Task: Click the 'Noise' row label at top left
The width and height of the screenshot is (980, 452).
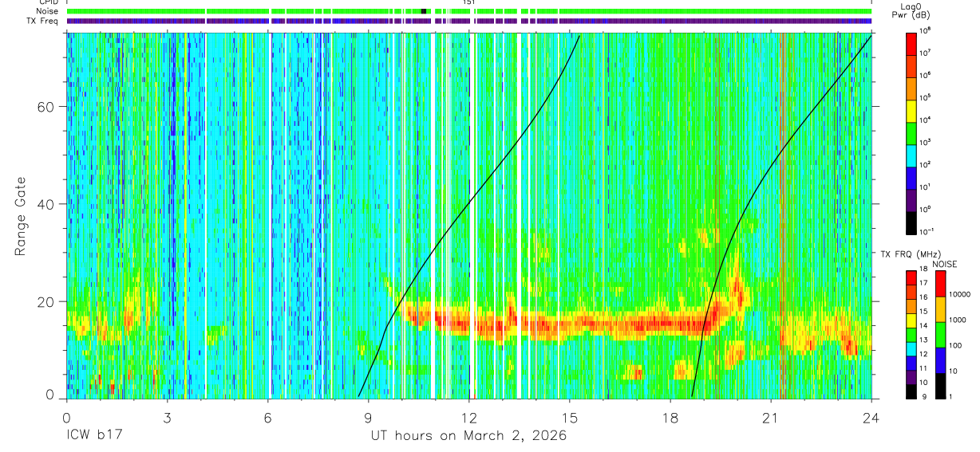Action: click(x=47, y=11)
